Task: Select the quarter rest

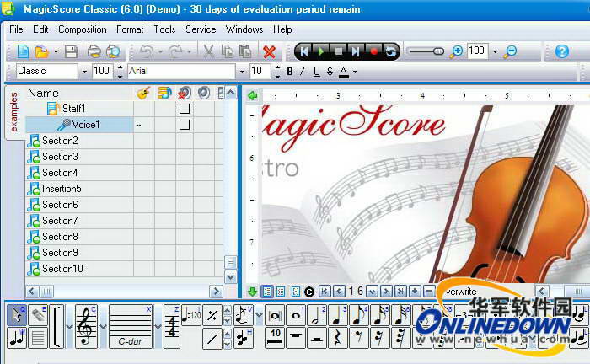Action: (x=338, y=338)
